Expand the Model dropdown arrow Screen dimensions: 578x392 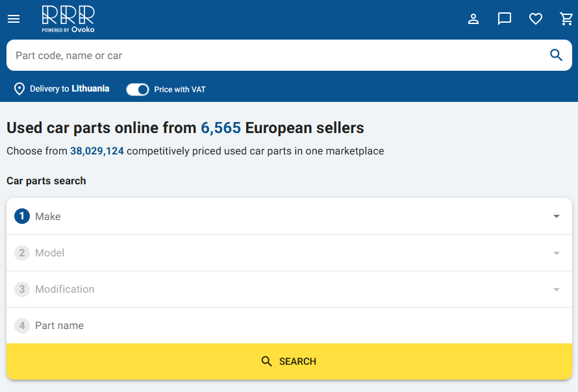click(x=557, y=253)
